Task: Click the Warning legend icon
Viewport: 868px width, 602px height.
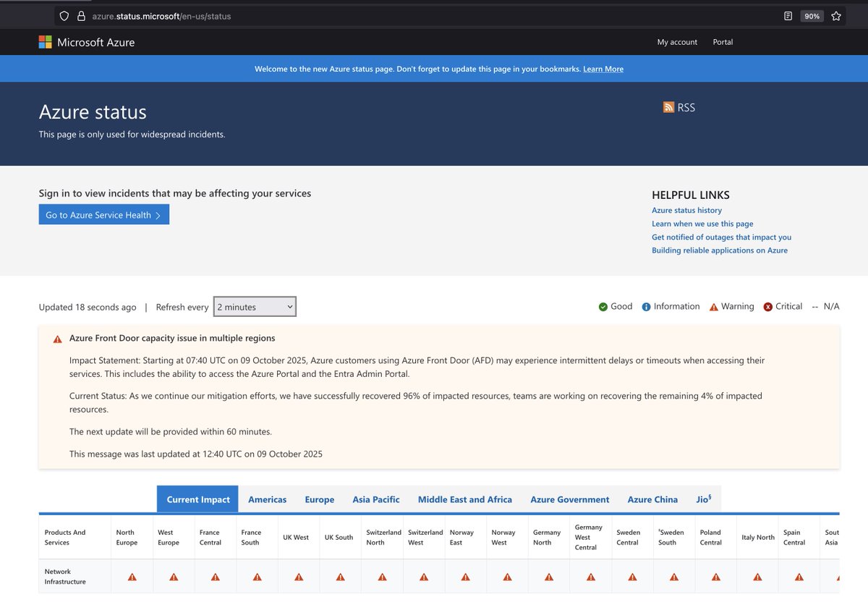Action: (x=712, y=306)
